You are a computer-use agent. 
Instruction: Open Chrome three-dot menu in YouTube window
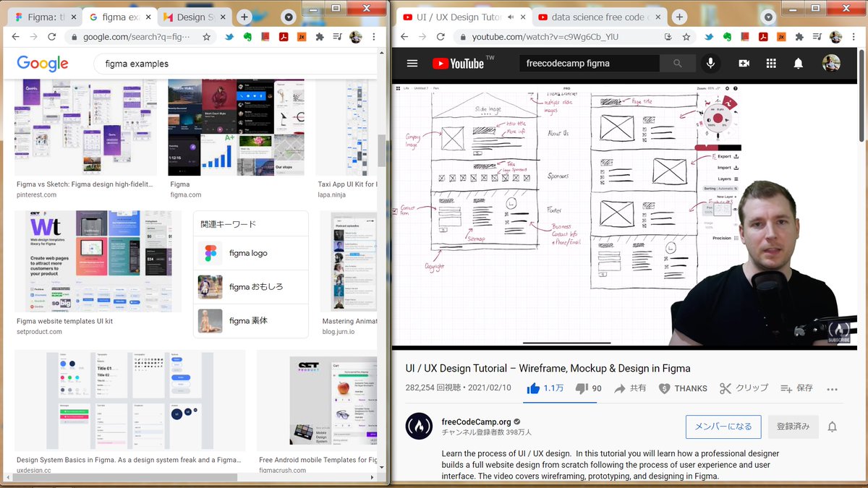(x=855, y=37)
